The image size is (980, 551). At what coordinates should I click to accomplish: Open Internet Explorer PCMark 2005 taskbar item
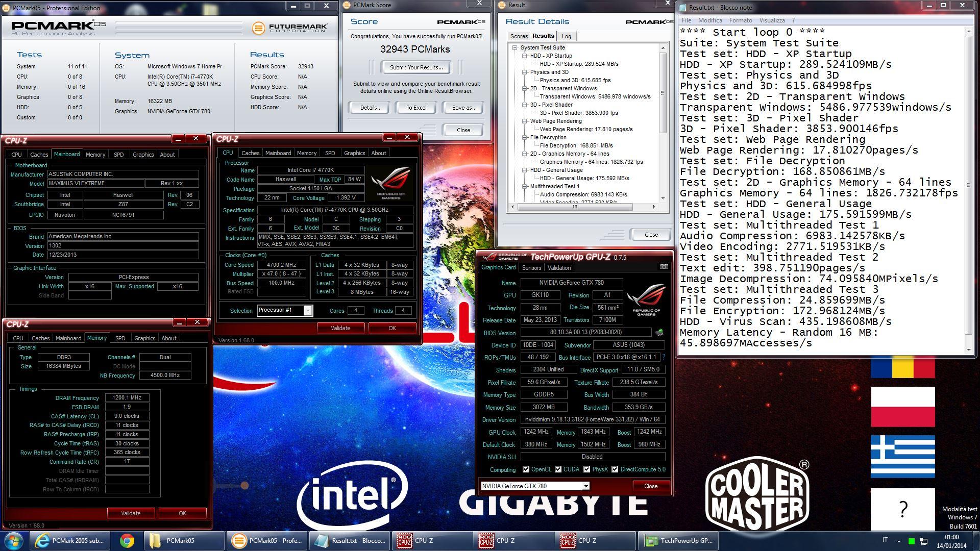70,541
